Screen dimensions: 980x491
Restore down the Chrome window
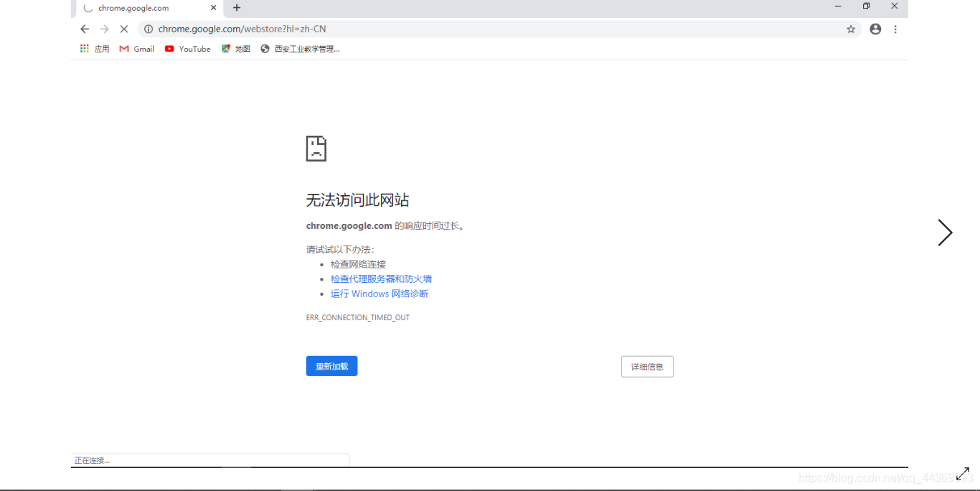pos(866,6)
